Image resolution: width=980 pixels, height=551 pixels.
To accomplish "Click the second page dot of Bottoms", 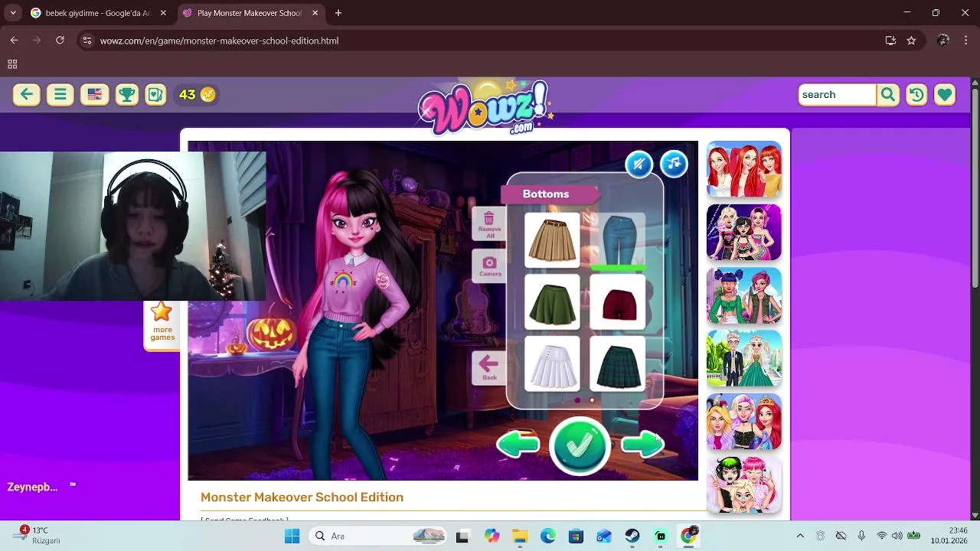I will click(592, 400).
